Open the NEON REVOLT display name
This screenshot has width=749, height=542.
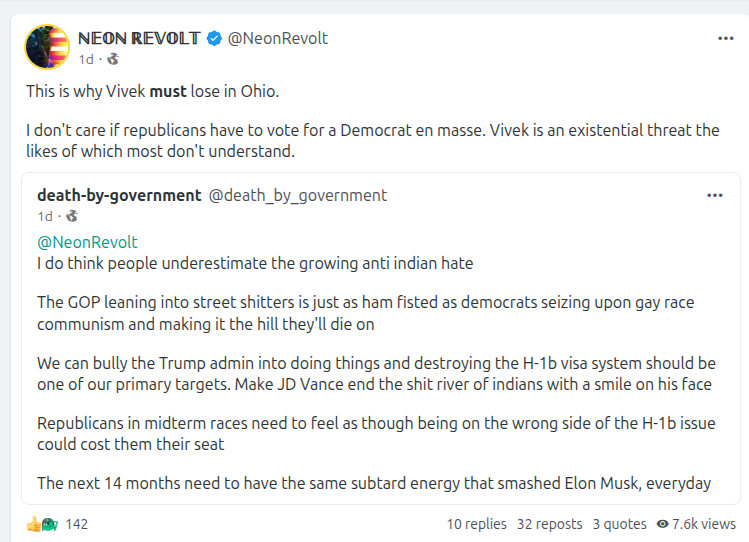(139, 39)
